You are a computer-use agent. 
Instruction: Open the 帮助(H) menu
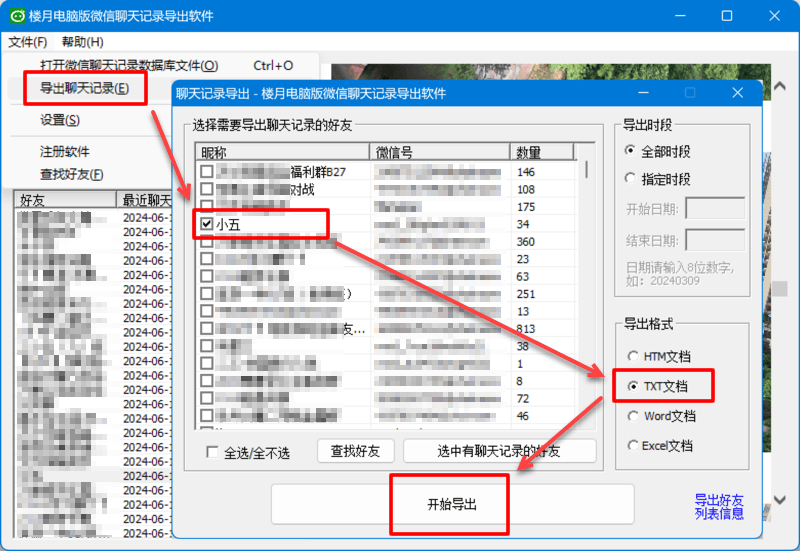tap(82, 42)
